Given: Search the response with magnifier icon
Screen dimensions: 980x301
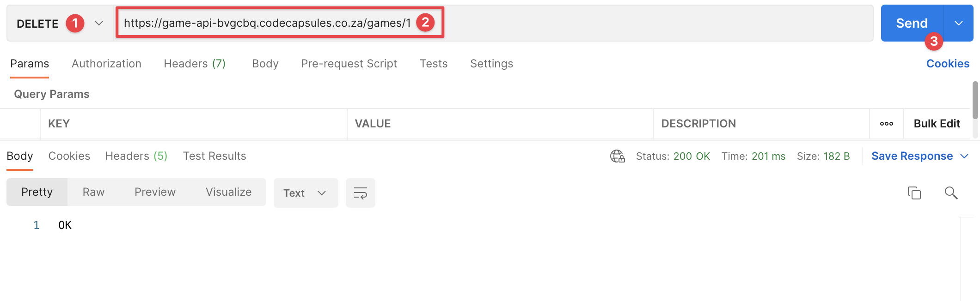Looking at the screenshot, I should [951, 193].
